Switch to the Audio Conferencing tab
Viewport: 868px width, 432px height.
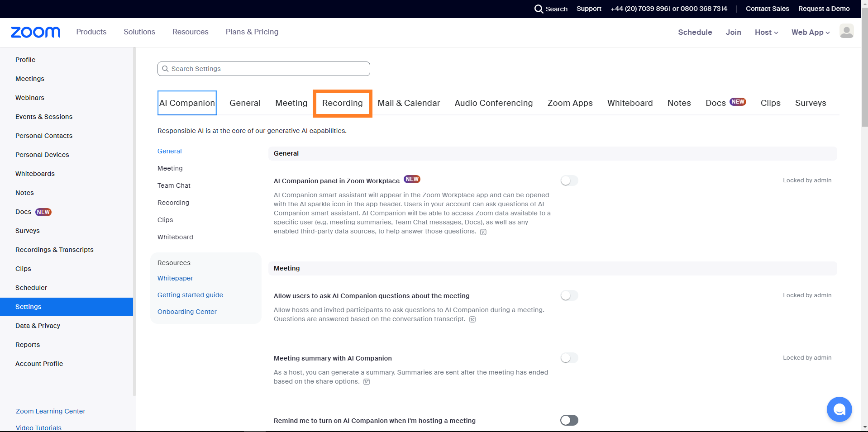[494, 103]
